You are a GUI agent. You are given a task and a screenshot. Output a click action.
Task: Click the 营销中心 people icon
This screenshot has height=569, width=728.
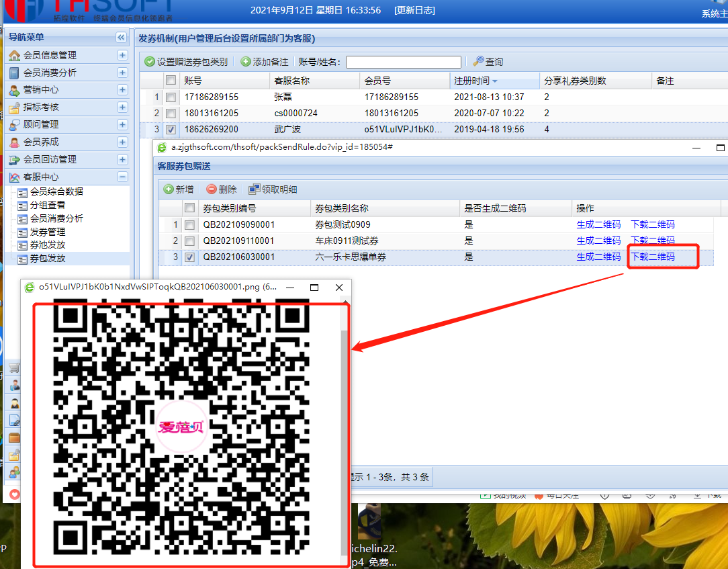pos(14,90)
